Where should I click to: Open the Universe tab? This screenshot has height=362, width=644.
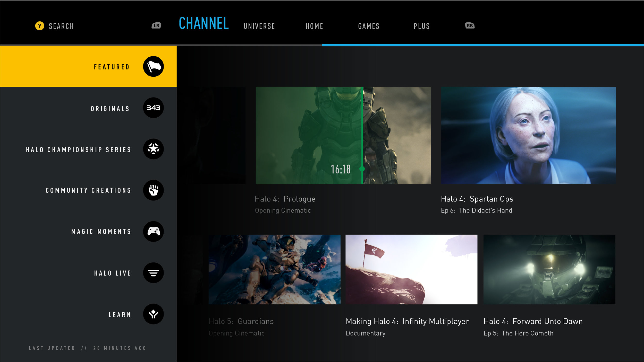(x=259, y=26)
